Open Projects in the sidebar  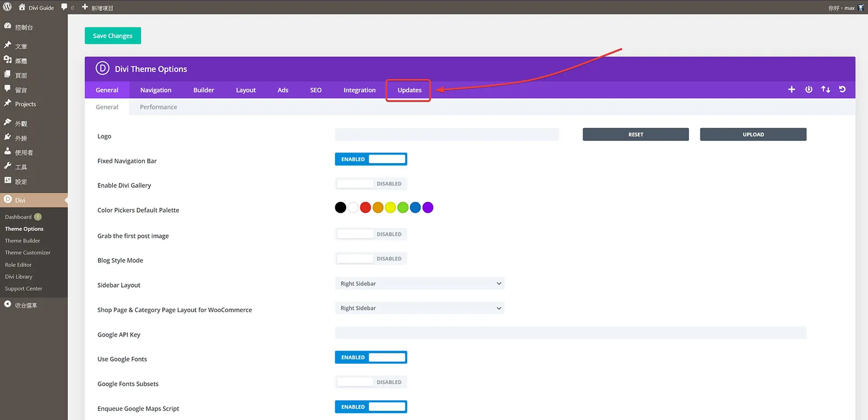(x=25, y=104)
